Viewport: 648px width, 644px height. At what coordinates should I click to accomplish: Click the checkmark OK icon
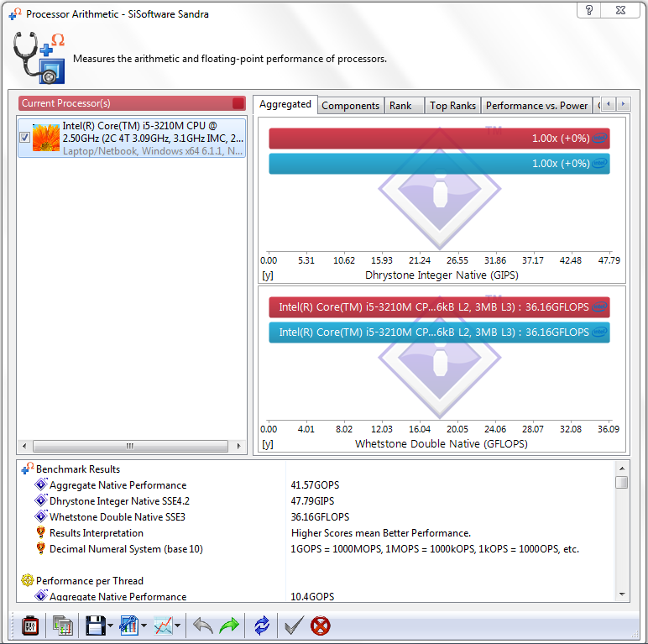pos(295,626)
